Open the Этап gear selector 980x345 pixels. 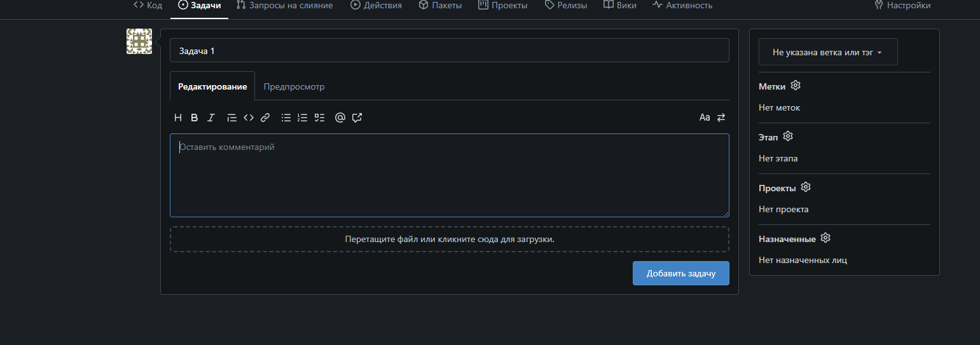(788, 137)
